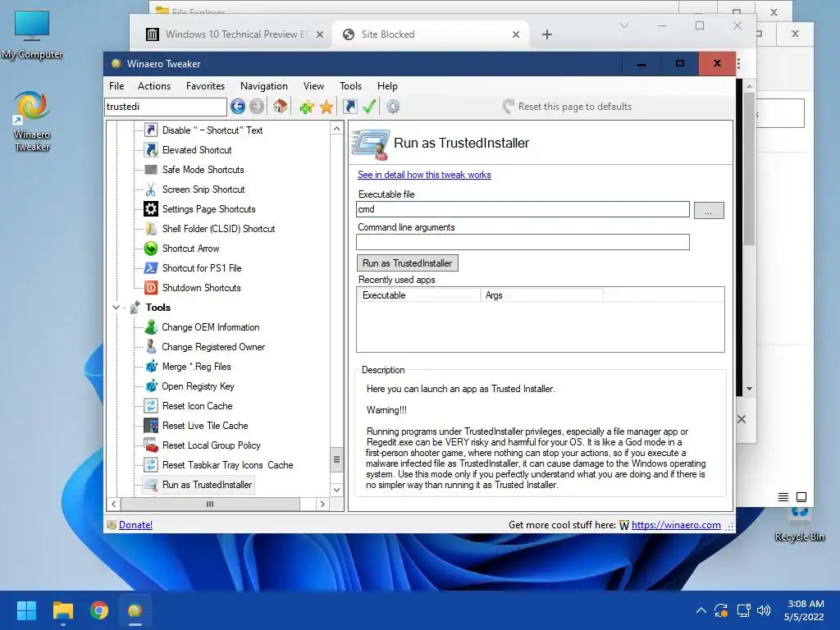Open Winaero Tweaker desktop shortcut icon
The image size is (840, 630).
(32, 121)
